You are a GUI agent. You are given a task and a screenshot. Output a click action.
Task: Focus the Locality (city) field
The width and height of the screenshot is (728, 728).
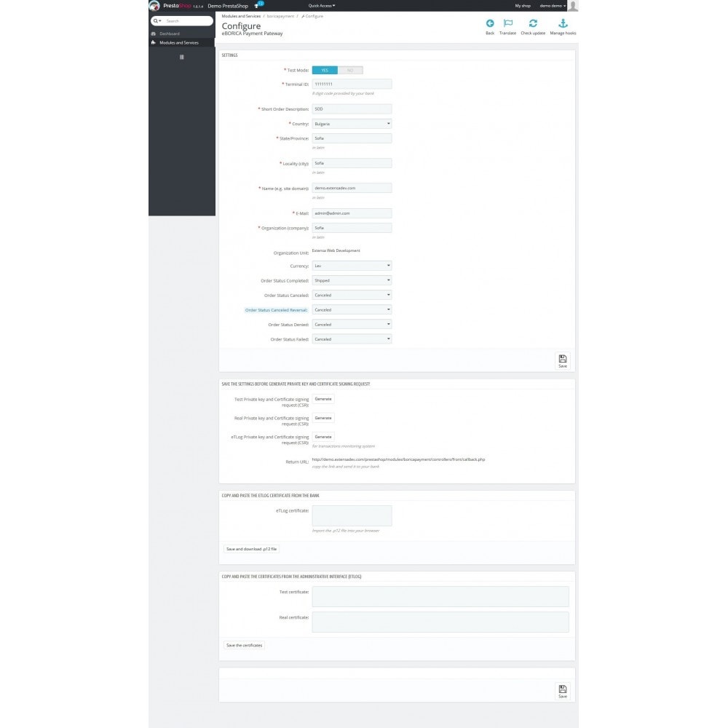click(x=352, y=163)
